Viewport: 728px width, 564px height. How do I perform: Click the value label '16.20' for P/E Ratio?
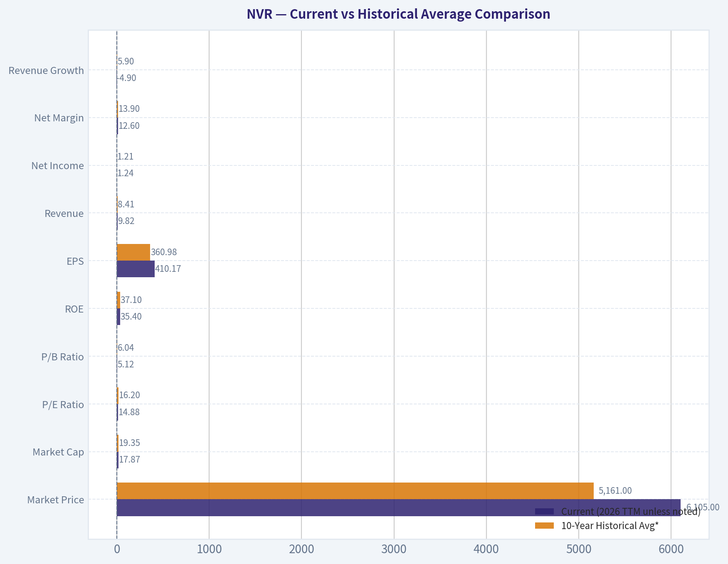[x=129, y=395]
